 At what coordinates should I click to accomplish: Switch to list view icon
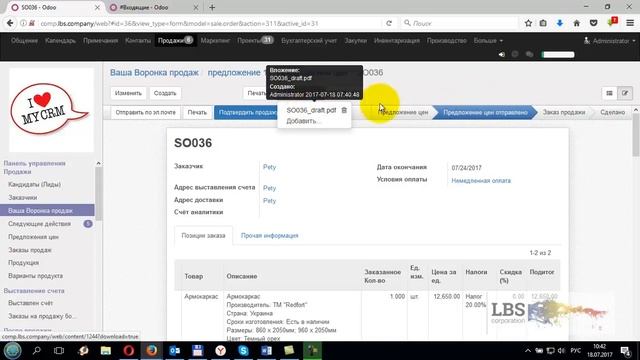point(609,93)
